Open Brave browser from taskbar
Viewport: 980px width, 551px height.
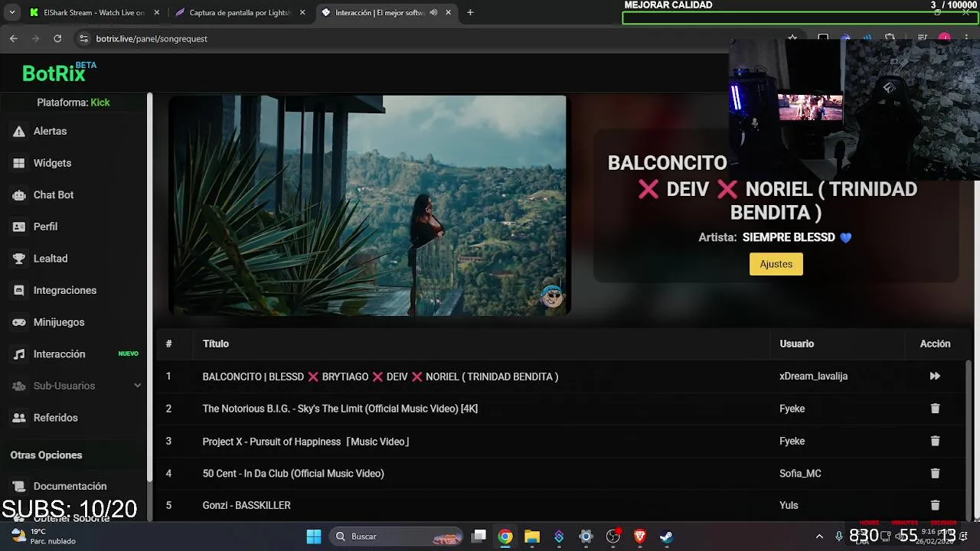(x=640, y=536)
